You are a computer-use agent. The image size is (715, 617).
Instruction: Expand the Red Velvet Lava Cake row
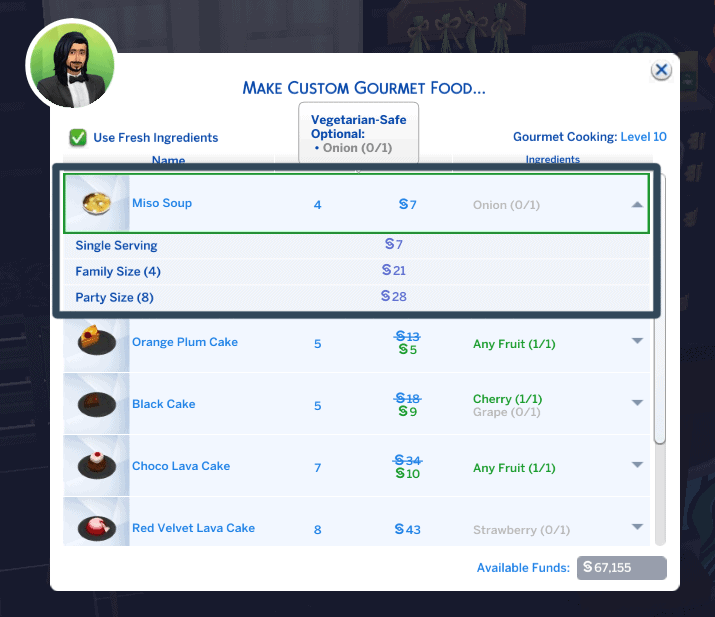pos(637,527)
